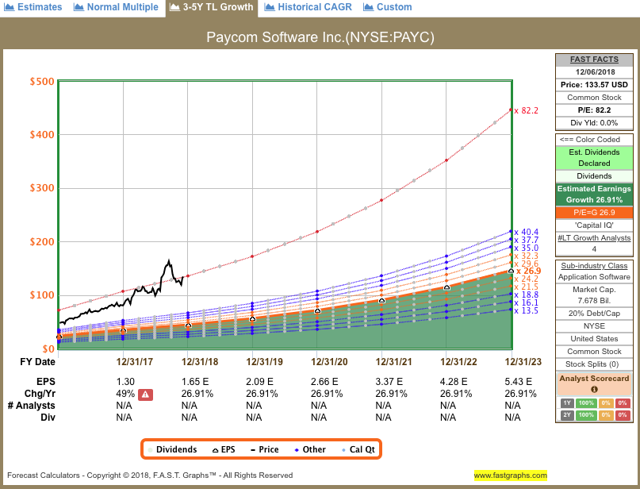This screenshot has width=640, height=489.
Task: Click the EPS estimate 1.65 E
Action: tap(195, 382)
